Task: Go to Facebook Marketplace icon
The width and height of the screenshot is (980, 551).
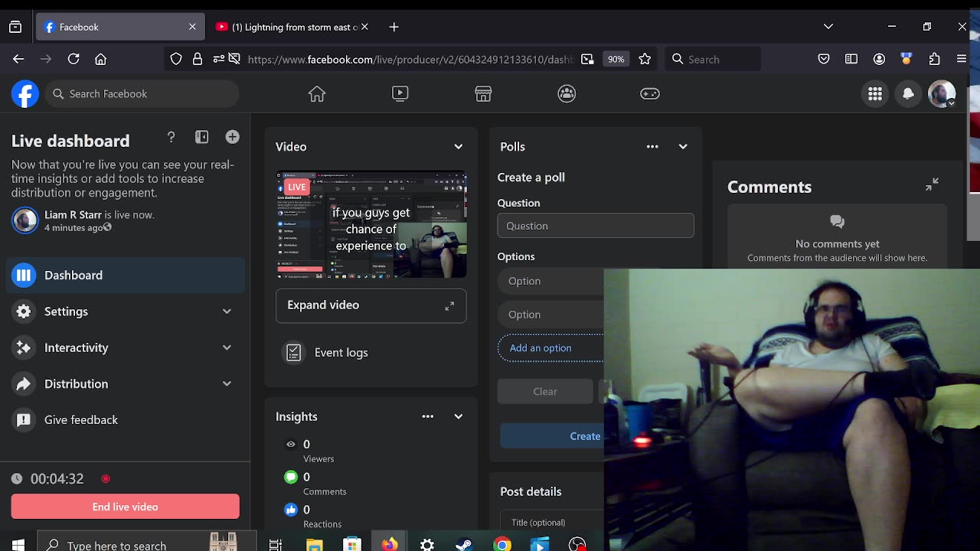Action: click(x=483, y=93)
